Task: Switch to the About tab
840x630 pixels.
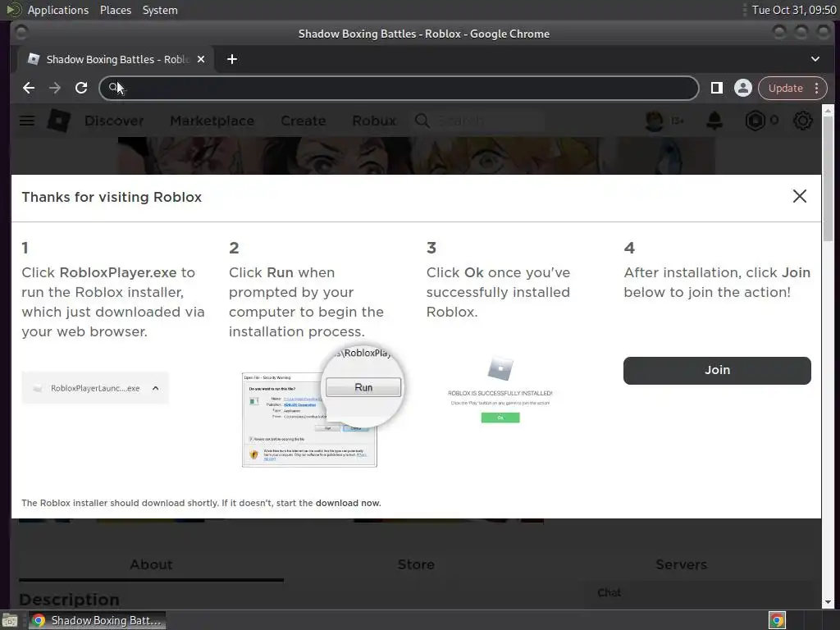Action: (x=151, y=564)
